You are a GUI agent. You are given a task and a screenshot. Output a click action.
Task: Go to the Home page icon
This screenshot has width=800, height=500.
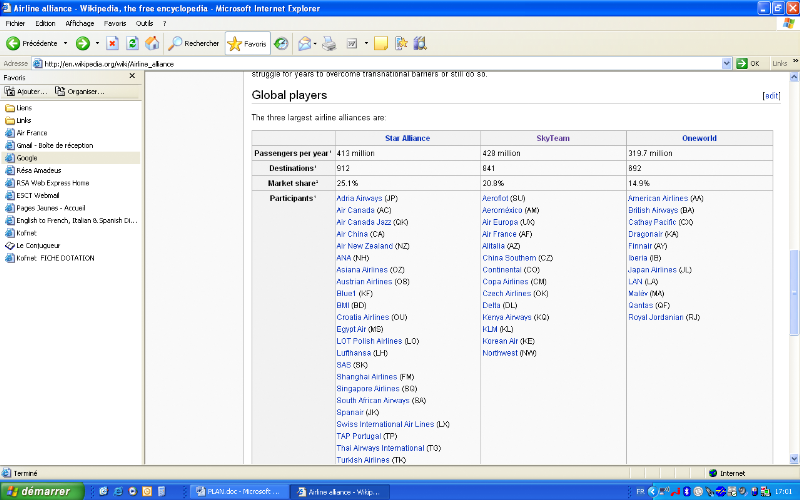pyautogui.click(x=152, y=43)
